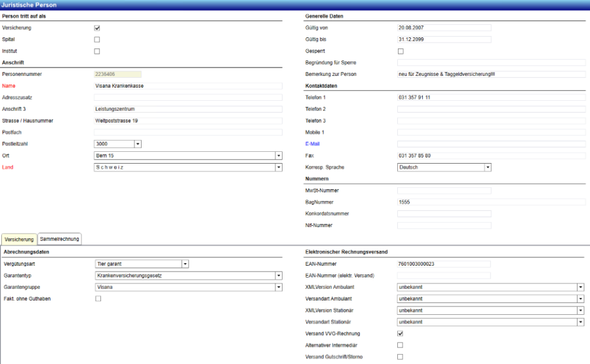
Task: Select the Versicherung tab
Action: 19,239
